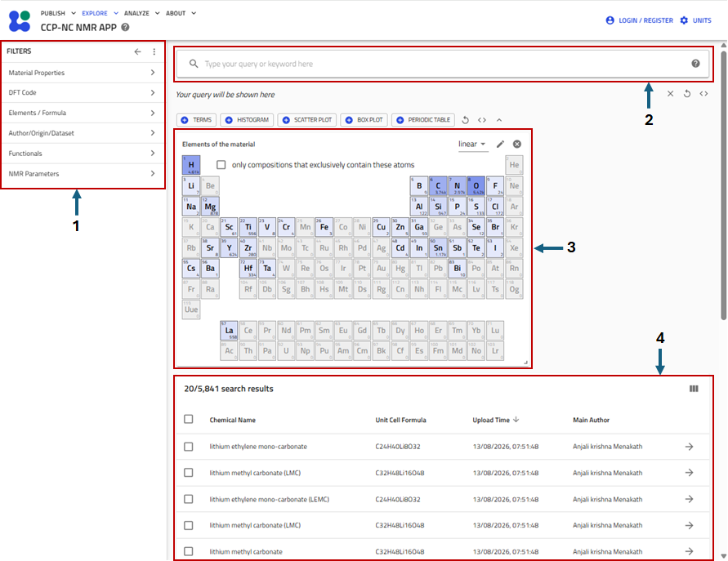Check the lithium methyl carbonate row checkbox without (LMC)
The height and width of the screenshot is (561, 728).
tap(189, 552)
